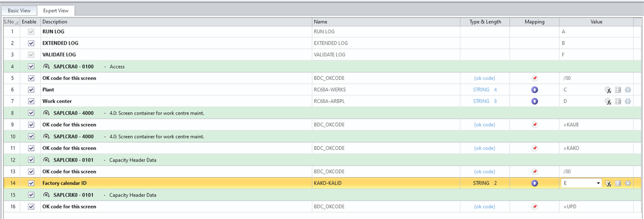Click the blue mapping arrow for Factory calendar ID
The width and height of the screenshot is (644, 219).
pyautogui.click(x=534, y=183)
